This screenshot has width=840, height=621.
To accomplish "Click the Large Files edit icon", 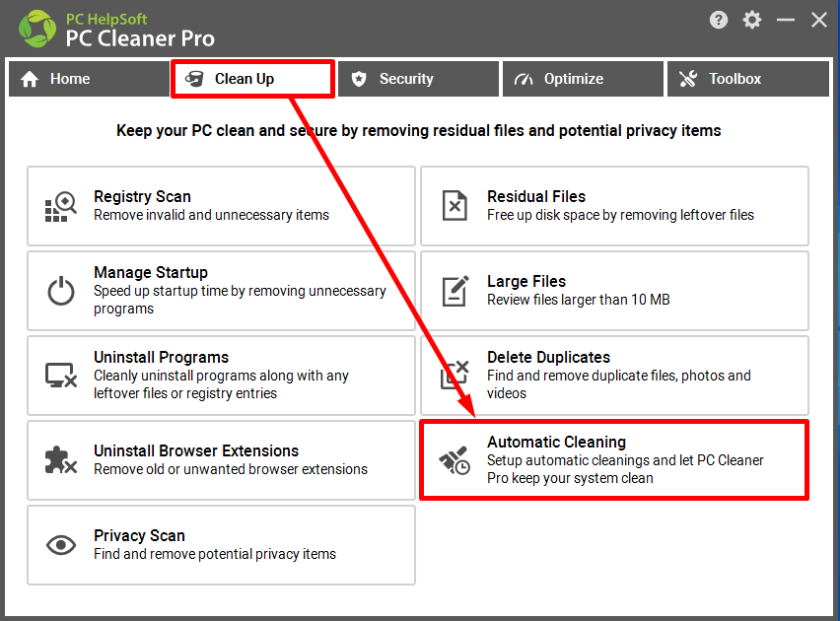I will tap(455, 291).
